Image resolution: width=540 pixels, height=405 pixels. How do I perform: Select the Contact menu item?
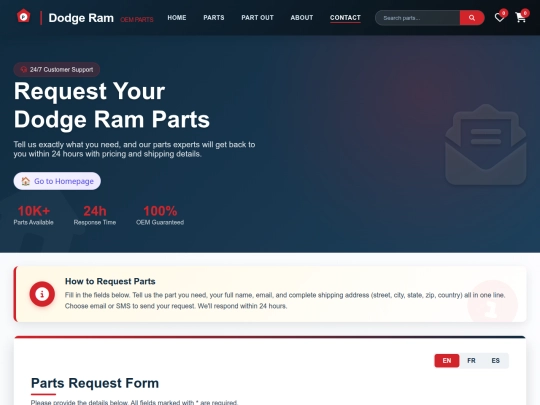[345, 18]
